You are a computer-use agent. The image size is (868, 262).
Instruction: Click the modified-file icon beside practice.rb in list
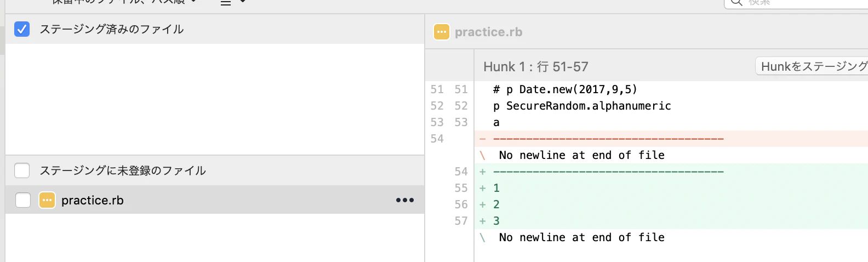(47, 200)
